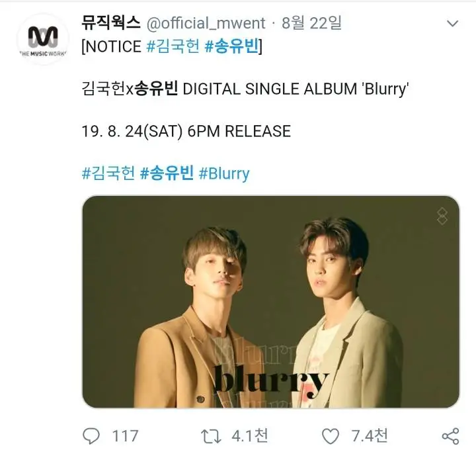
Task: Tap the blurry title text on image
Action: coord(271,381)
